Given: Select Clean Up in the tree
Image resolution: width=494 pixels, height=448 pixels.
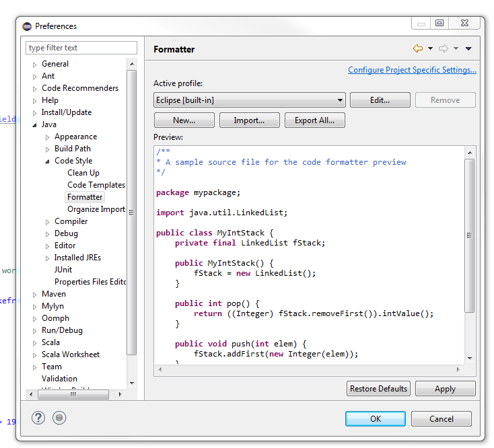Looking at the screenshot, I should point(83,173).
